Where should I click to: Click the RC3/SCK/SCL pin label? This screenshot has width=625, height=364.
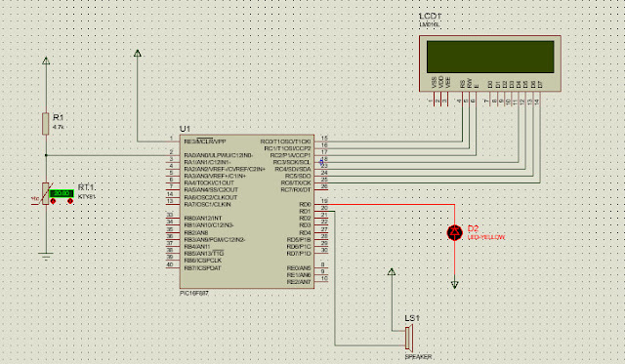291,162
